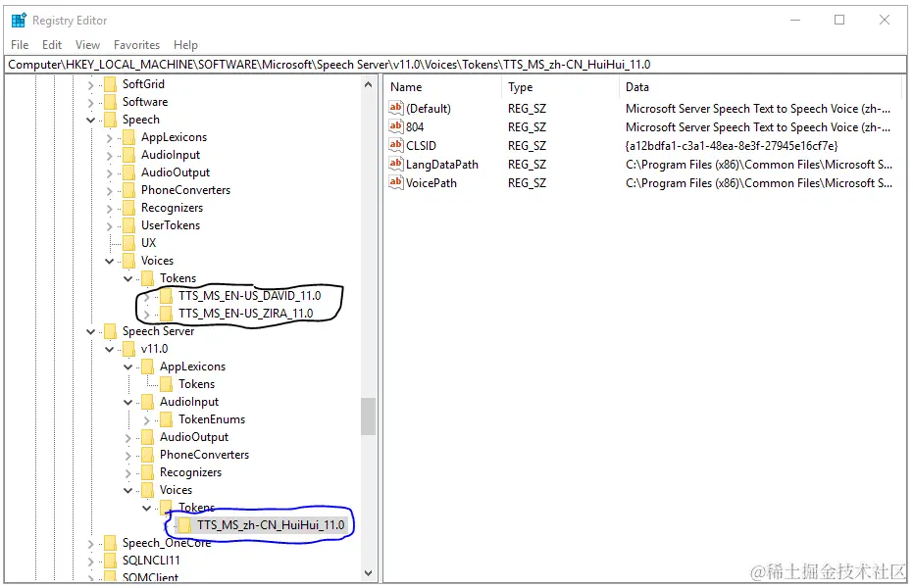This screenshot has height=588, width=913.
Task: Expand the AppLexicons key under Speech
Action: pyautogui.click(x=110, y=138)
